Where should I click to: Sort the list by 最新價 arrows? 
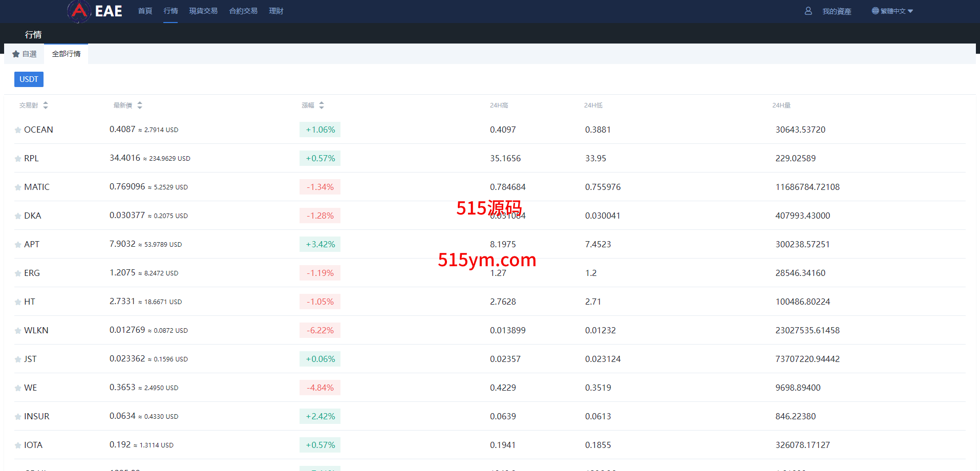[x=140, y=105]
